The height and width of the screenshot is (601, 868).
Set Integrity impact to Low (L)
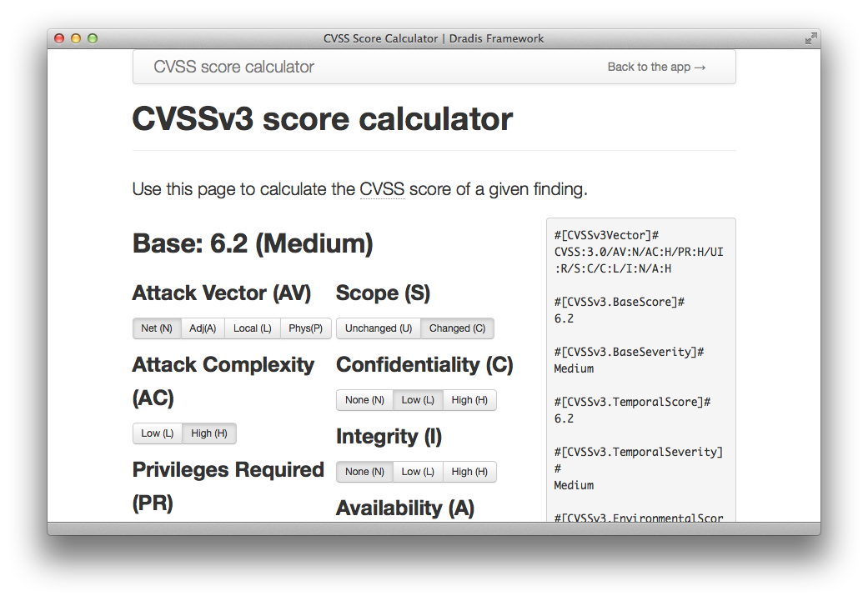417,471
